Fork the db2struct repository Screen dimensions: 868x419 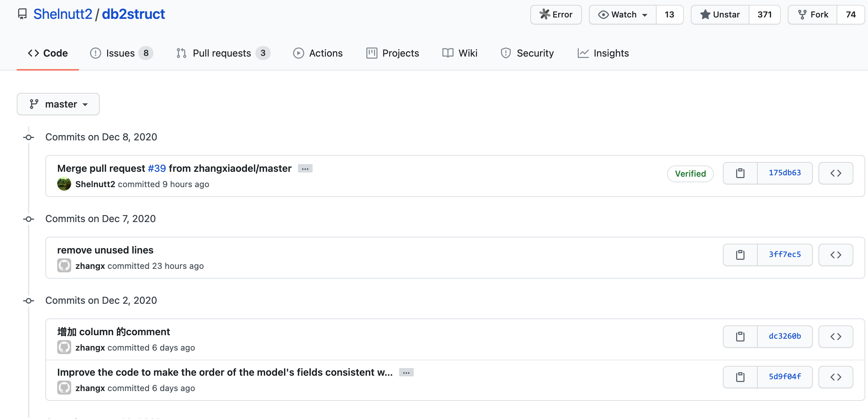click(x=813, y=15)
